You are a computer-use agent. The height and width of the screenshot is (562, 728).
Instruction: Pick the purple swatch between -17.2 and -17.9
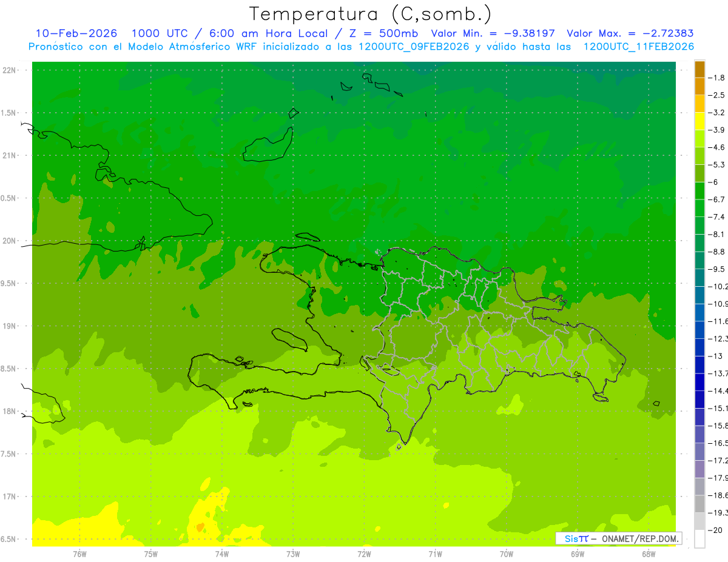(699, 469)
